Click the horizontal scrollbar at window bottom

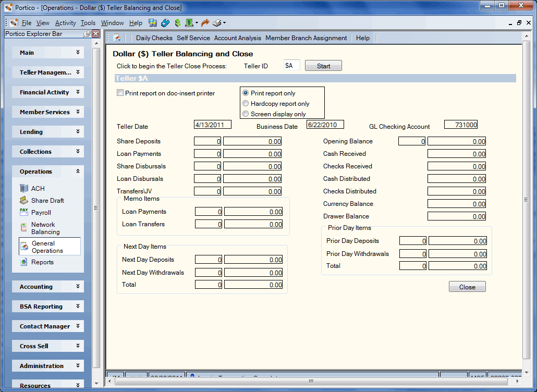[311, 381]
